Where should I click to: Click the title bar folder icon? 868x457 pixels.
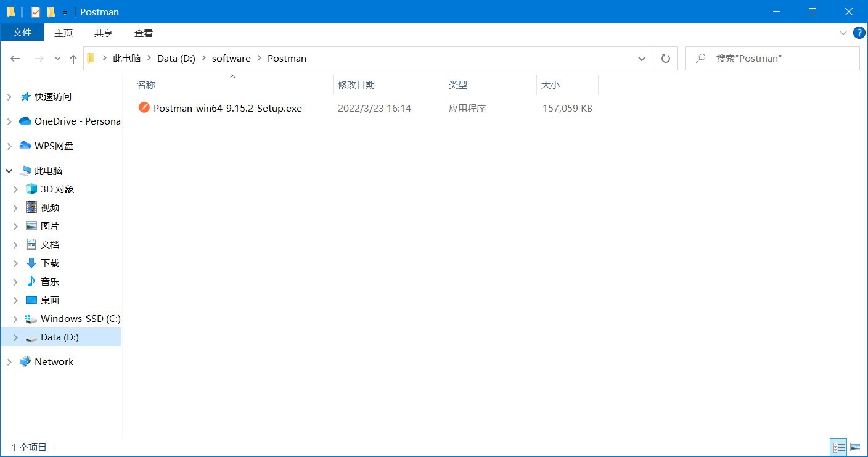[11, 12]
